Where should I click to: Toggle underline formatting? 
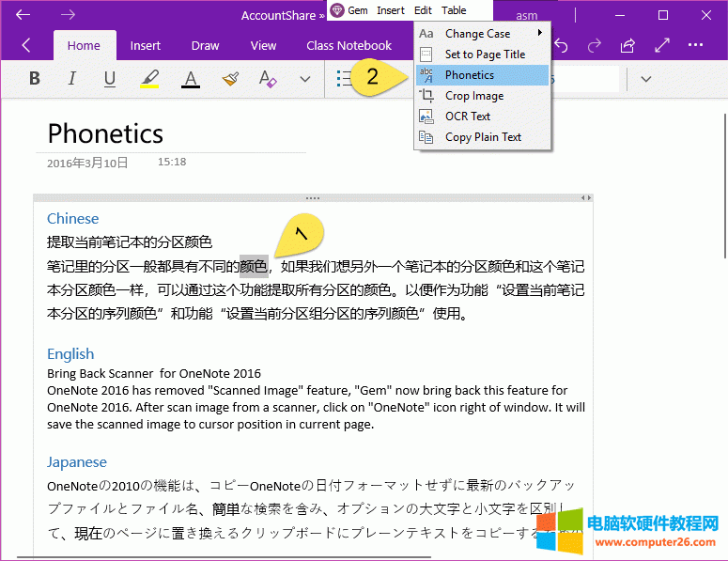click(110, 79)
